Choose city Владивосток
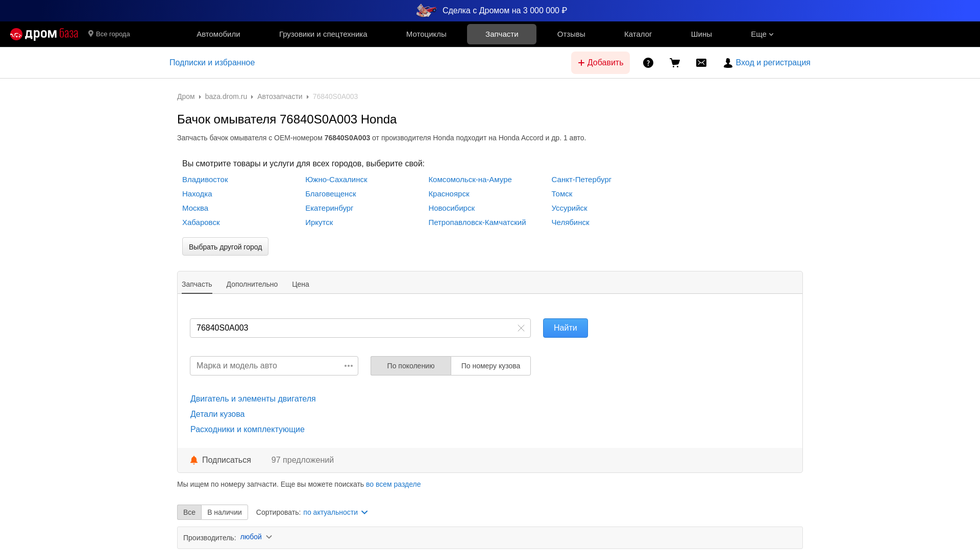 pyautogui.click(x=205, y=180)
